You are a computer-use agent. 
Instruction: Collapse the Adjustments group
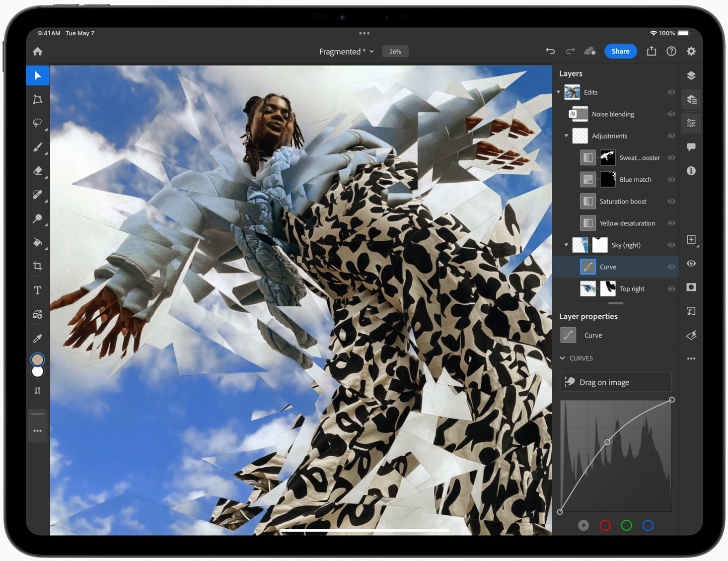click(566, 136)
